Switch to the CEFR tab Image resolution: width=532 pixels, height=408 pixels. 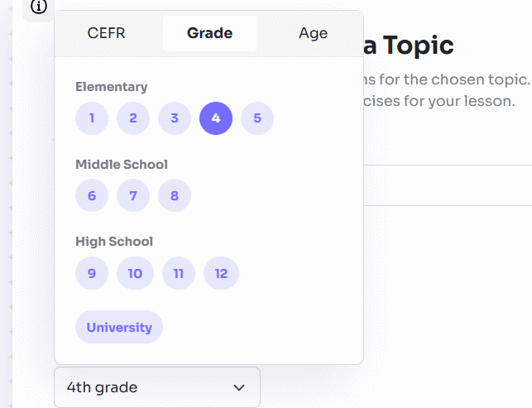(x=107, y=33)
